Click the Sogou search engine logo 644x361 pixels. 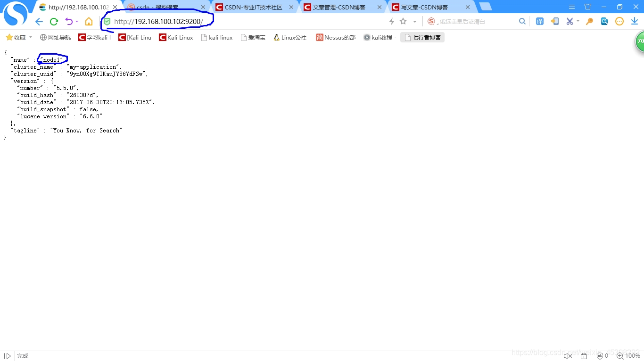(431, 21)
